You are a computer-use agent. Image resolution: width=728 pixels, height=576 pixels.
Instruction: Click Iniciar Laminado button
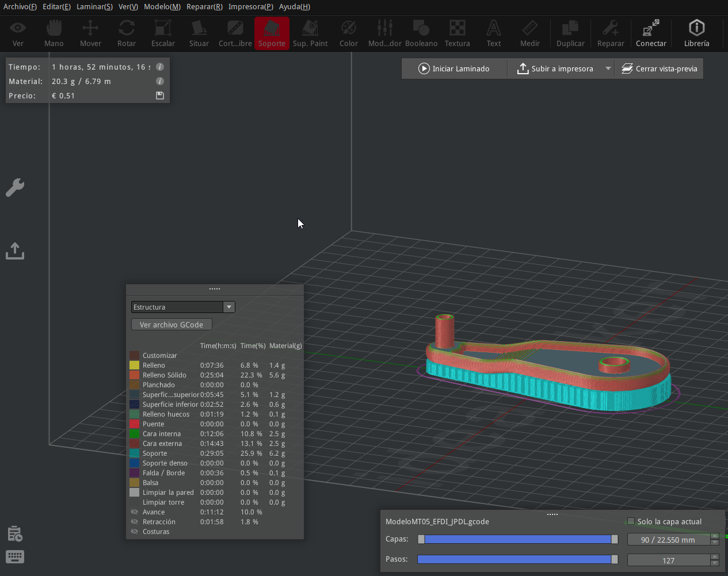(x=454, y=68)
